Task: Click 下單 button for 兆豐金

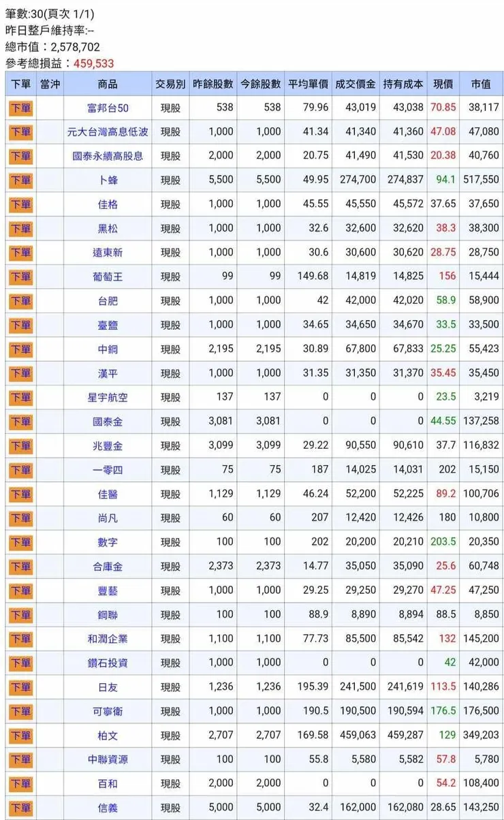Action: point(20,446)
